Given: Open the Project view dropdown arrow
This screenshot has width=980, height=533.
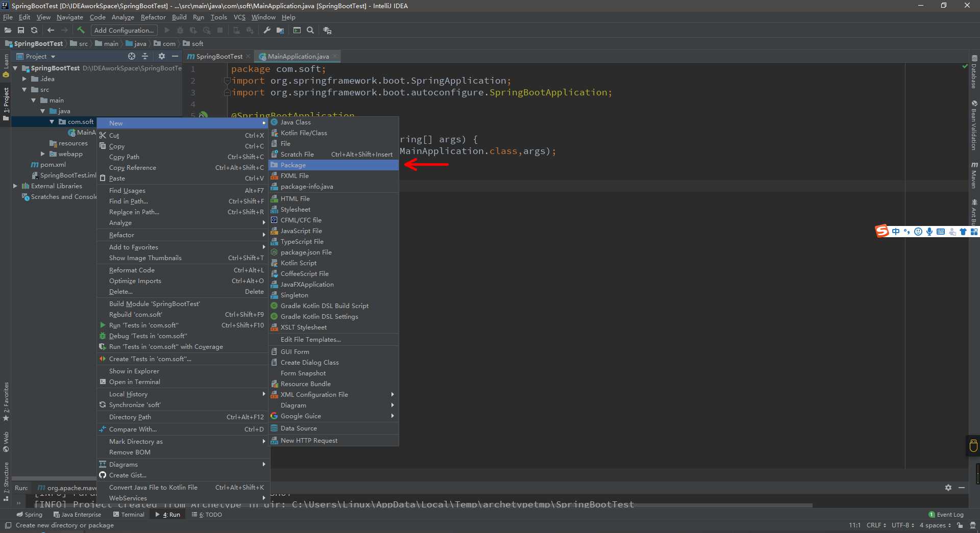Looking at the screenshot, I should (53, 57).
